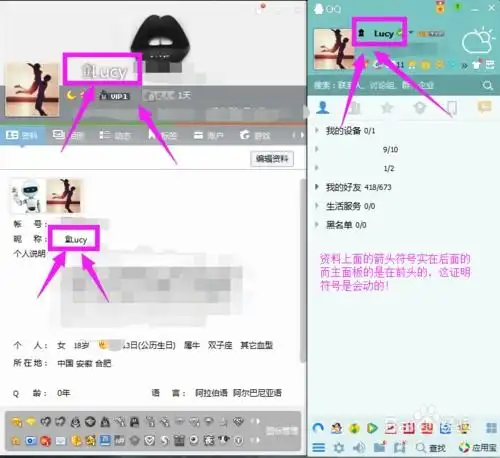
Task: Switch to the groups tab with building icon
Action: click(355, 108)
